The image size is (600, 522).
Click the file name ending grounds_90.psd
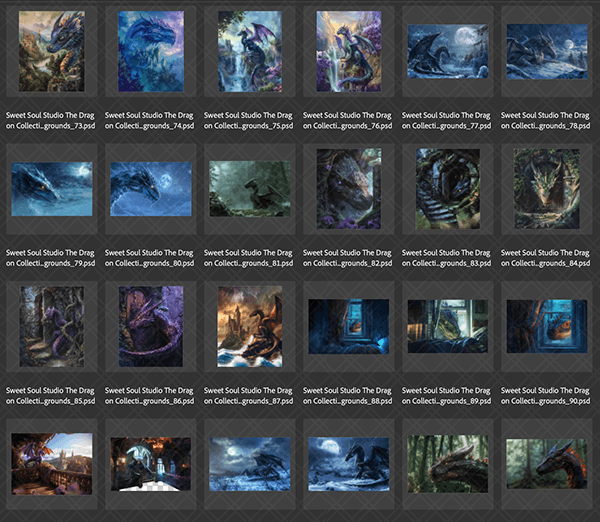[x=546, y=396]
